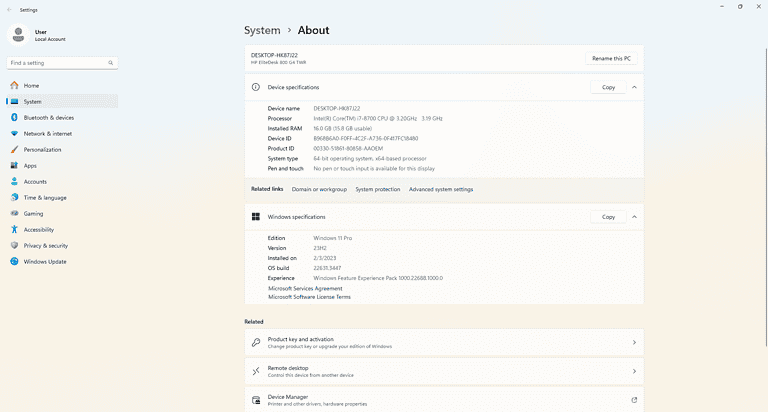Image resolution: width=768 pixels, height=412 pixels.
Task: Open Apps settings page
Action: [62, 166]
